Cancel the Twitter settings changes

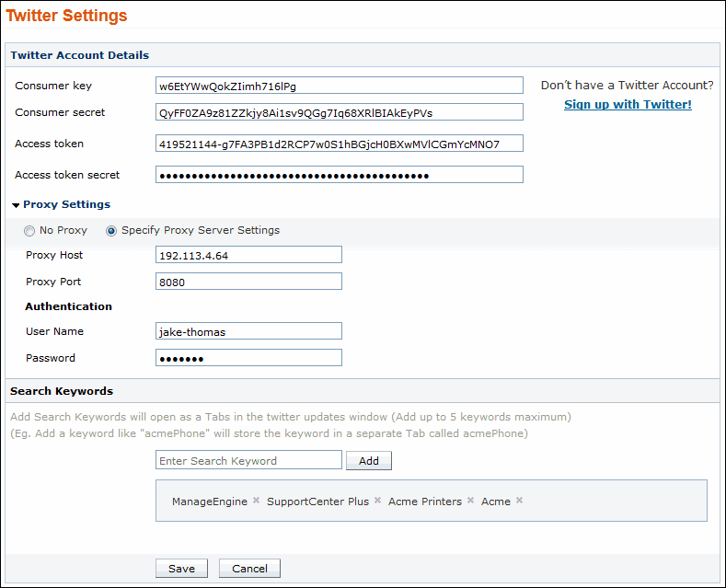[x=249, y=569]
